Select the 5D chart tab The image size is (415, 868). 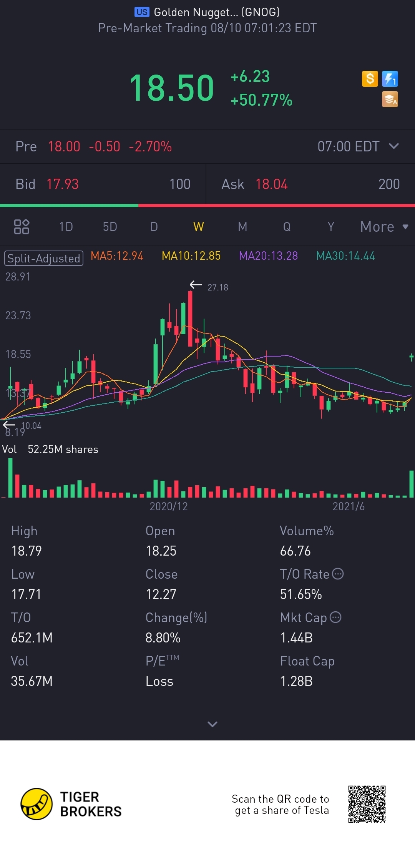click(x=110, y=226)
